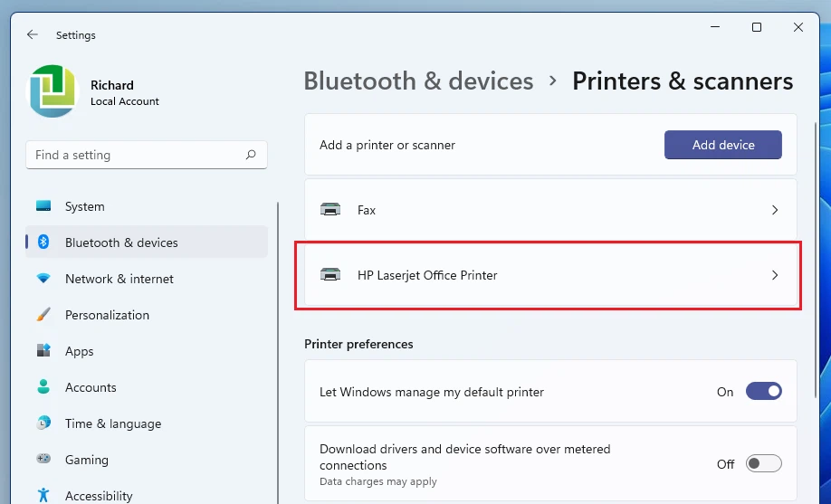This screenshot has width=831, height=504.
Task: Click the Find a setting search box
Action: [x=136, y=155]
